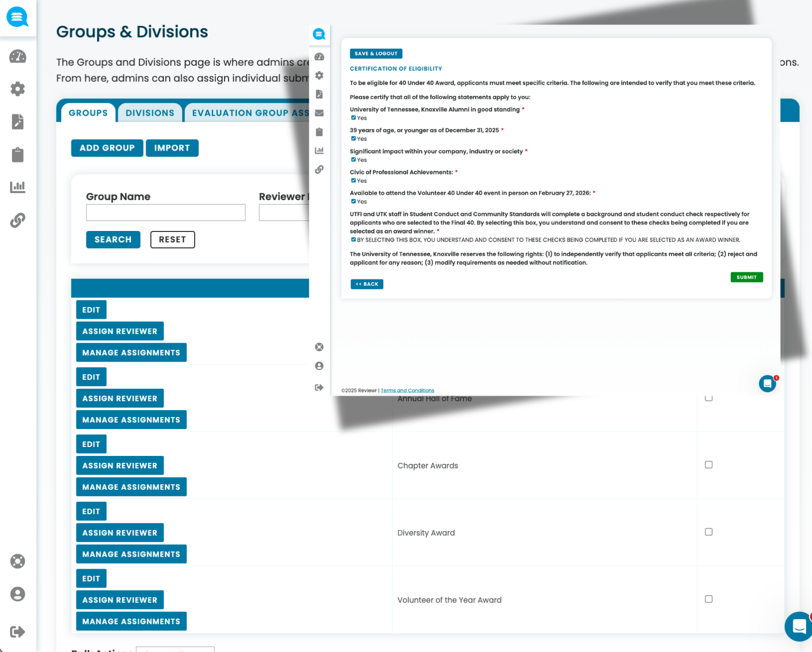Uncheck Yes for alumni in good standing
Viewport: 812px width, 652px height.
tap(353, 118)
